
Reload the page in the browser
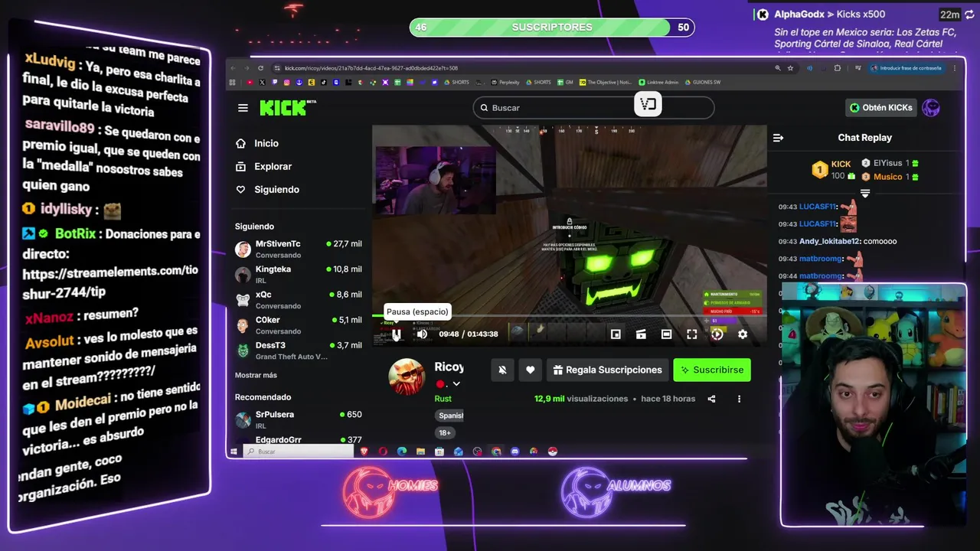coord(260,68)
